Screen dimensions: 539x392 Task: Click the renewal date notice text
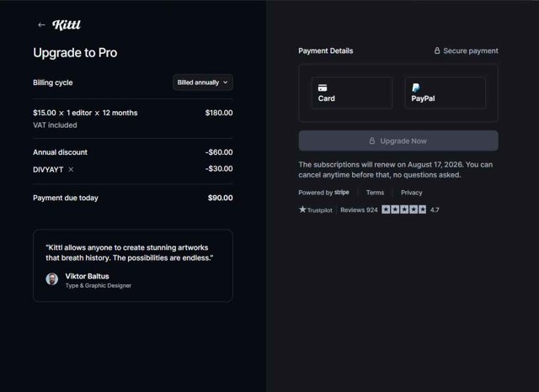pyautogui.click(x=395, y=170)
